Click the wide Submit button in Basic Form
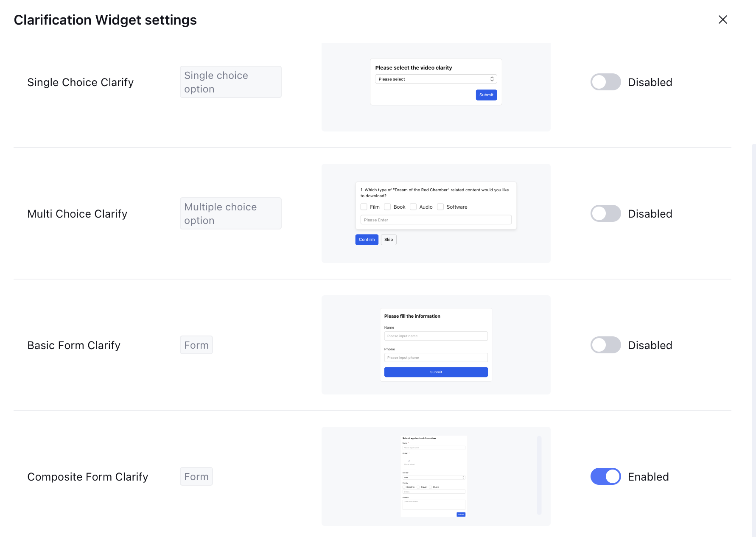Viewport: 756px width, 537px height. (436, 372)
